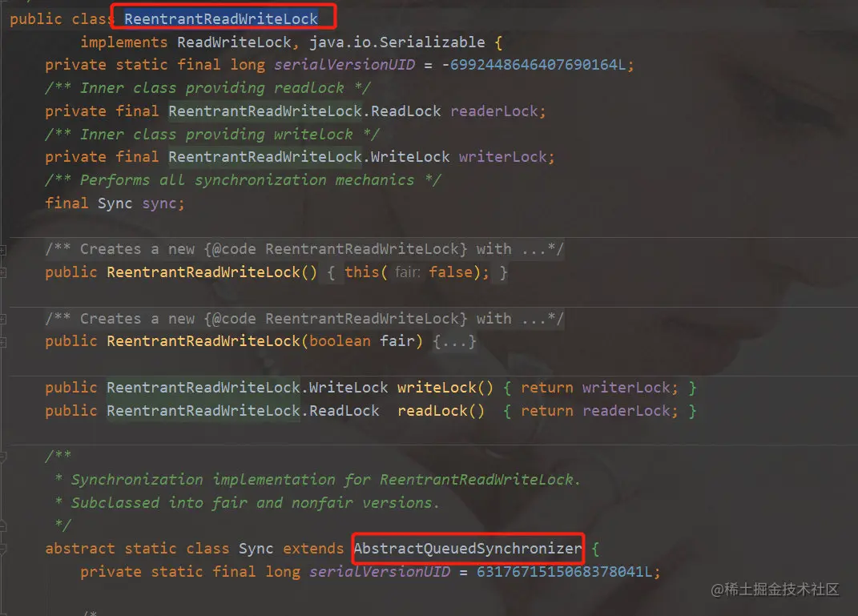Click the 'fair:' parameter hint
The width and height of the screenshot is (858, 616).
(x=407, y=272)
